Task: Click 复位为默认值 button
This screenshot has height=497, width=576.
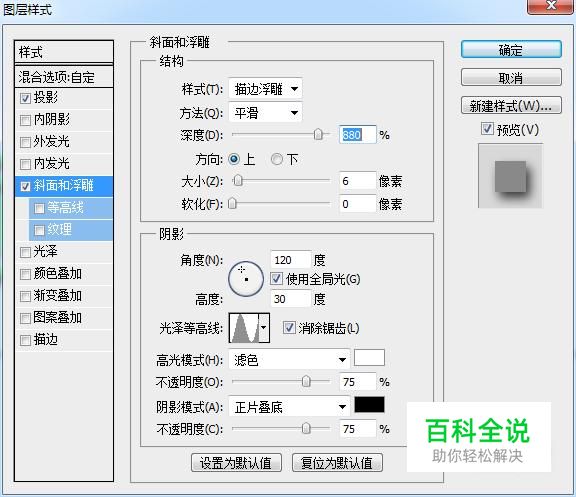Action: click(337, 462)
